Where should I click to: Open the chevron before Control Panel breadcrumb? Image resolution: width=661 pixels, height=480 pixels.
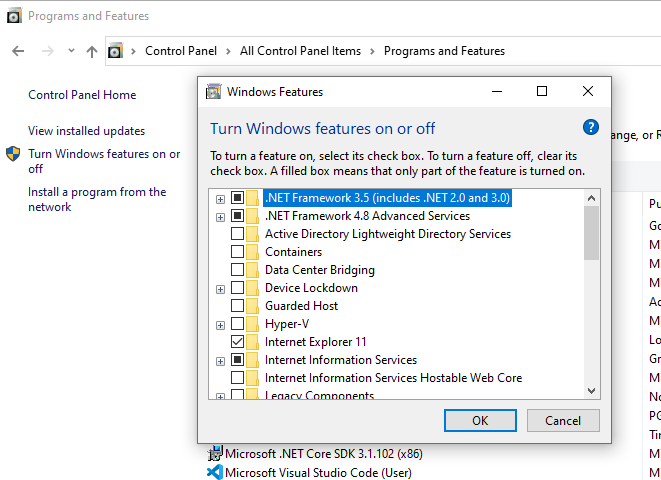click(x=133, y=51)
